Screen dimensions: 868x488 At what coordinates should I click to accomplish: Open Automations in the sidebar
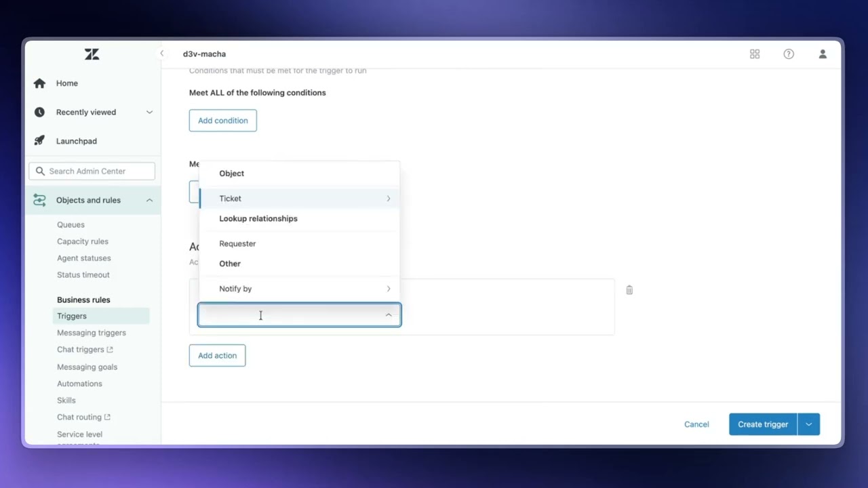[79, 384]
